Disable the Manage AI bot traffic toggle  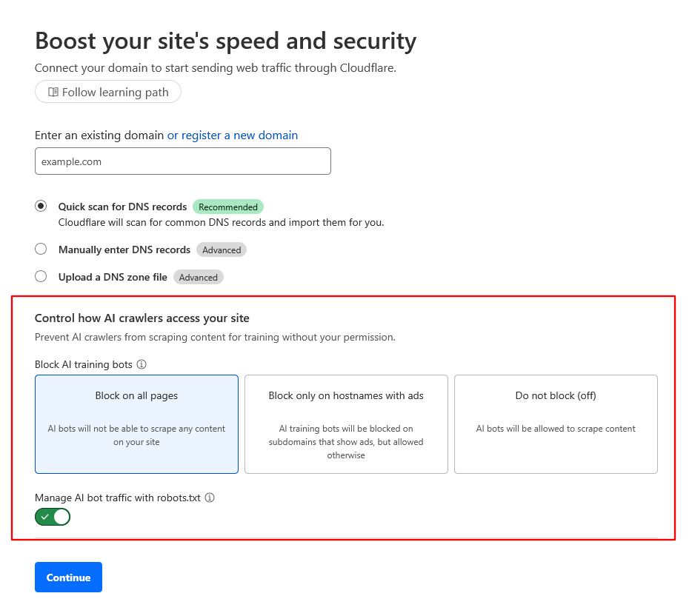pyautogui.click(x=53, y=517)
